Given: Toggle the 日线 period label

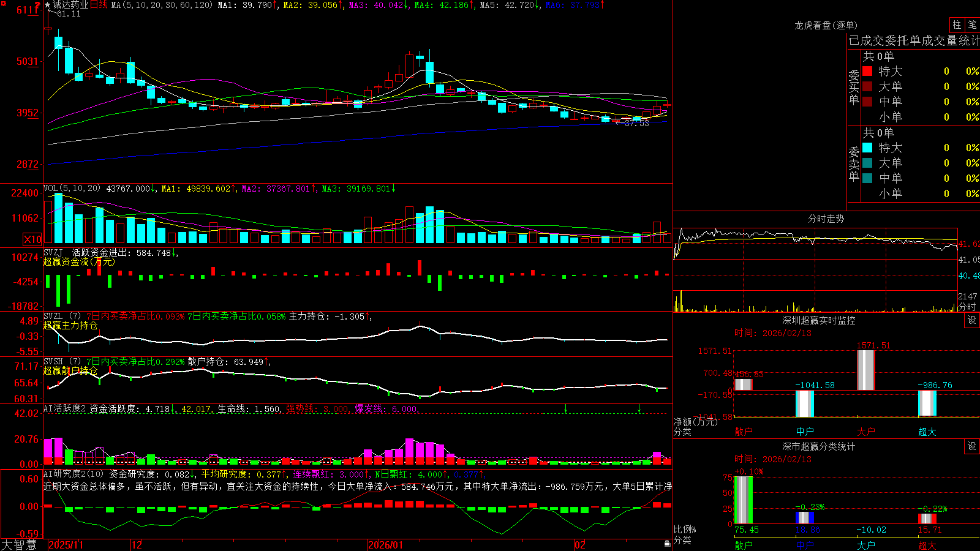Looking at the screenshot, I should pyautogui.click(x=99, y=5).
